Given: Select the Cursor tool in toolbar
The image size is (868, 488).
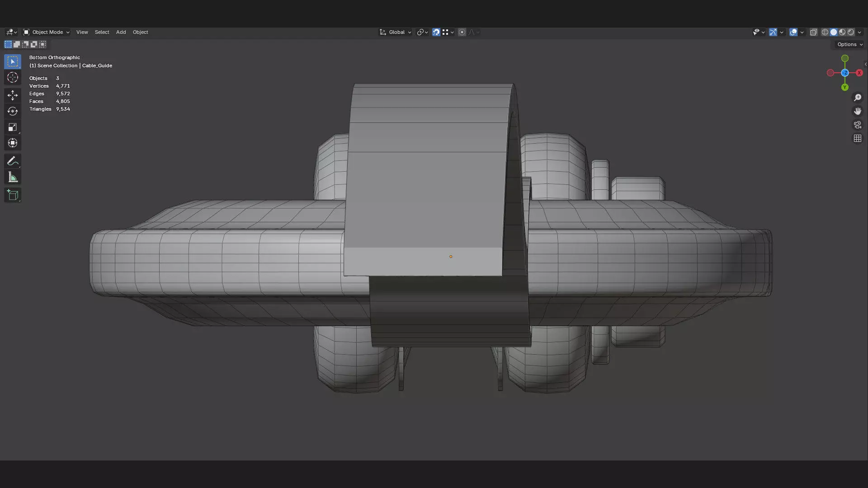Looking at the screenshot, I should [13, 78].
